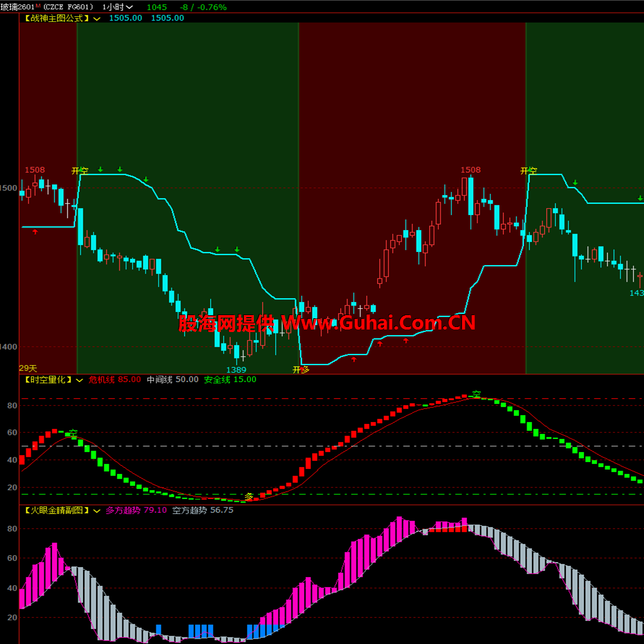Expand the 时空量化 indicator menu
Viewport: 644px width, 644px height.
[x=79, y=380]
